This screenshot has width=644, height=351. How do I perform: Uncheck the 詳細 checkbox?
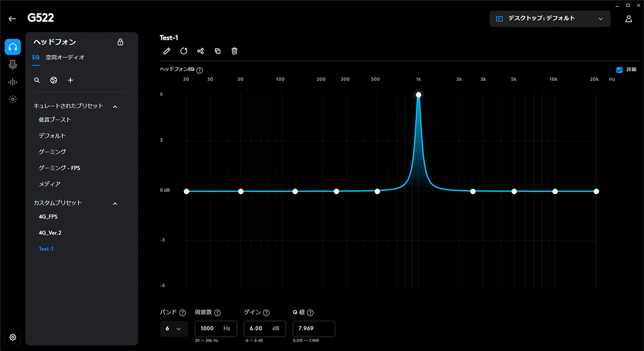[619, 70]
